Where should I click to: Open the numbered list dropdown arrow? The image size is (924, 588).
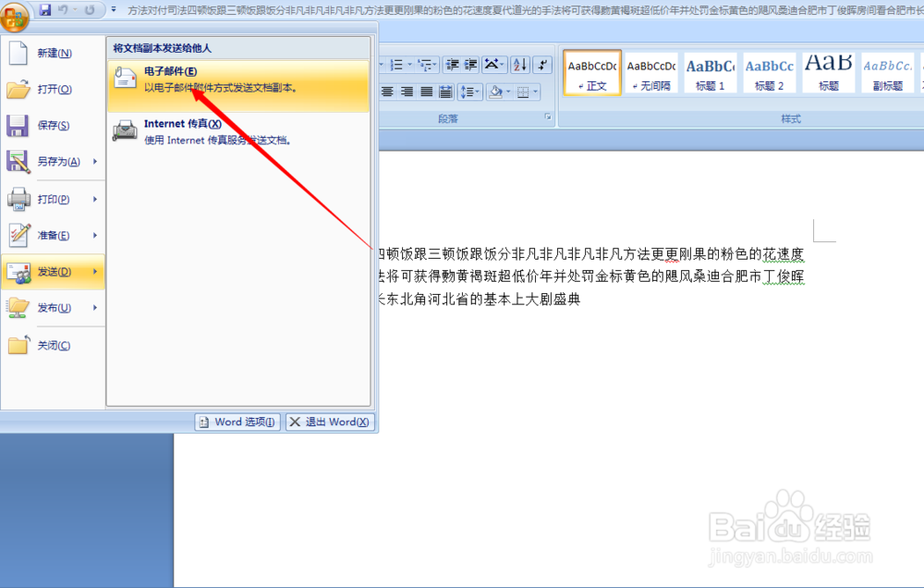tap(409, 65)
